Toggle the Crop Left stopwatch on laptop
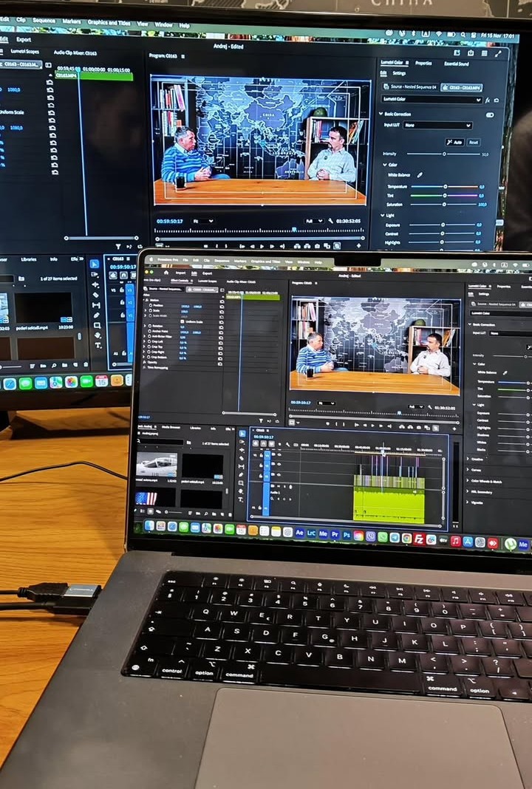This screenshot has height=789, width=532. tap(149, 341)
